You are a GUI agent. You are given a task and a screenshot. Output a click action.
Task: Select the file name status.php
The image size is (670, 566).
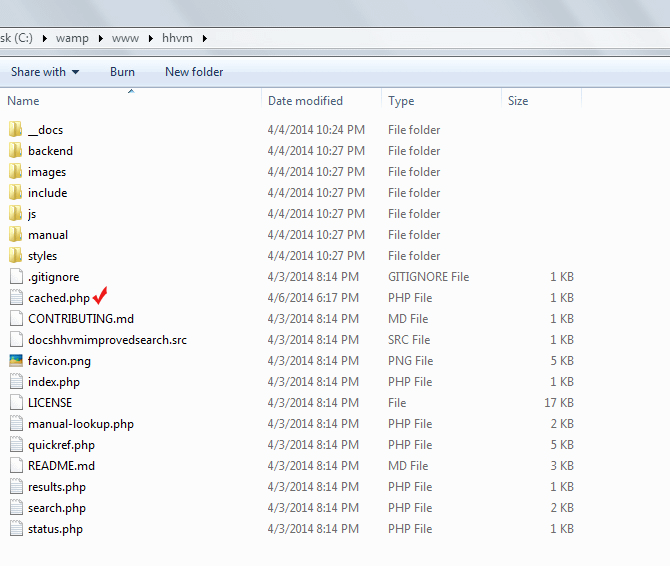(56, 529)
